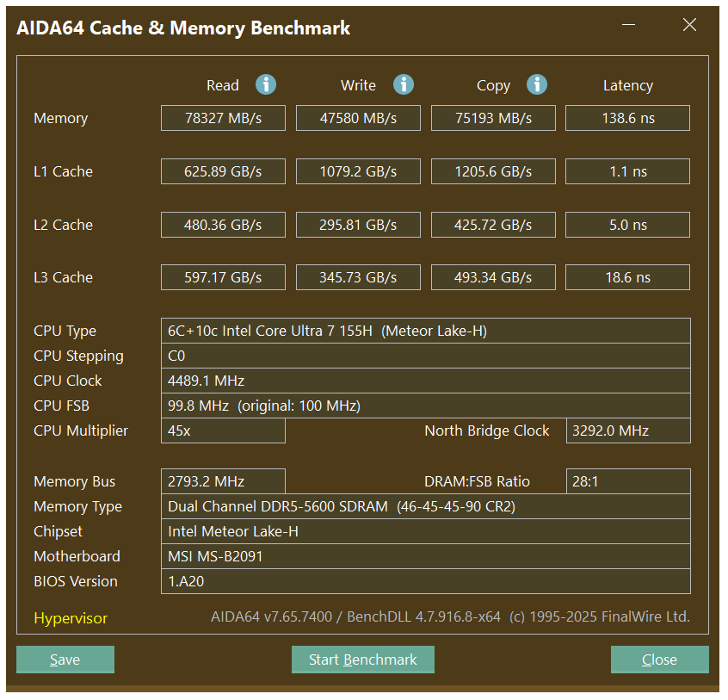Screen dimensions: 728x700
Task: Click the CPU Multiplier field 45x
Action: (x=224, y=431)
